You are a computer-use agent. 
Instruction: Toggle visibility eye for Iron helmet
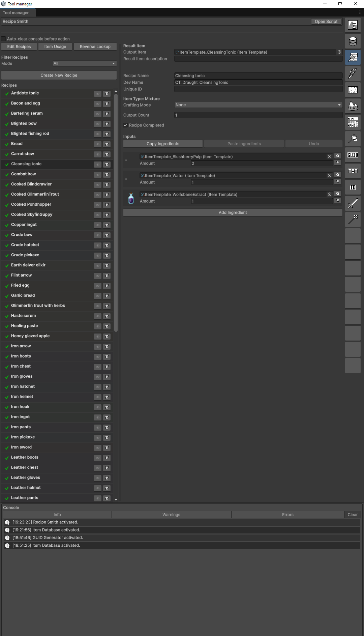coord(98,397)
